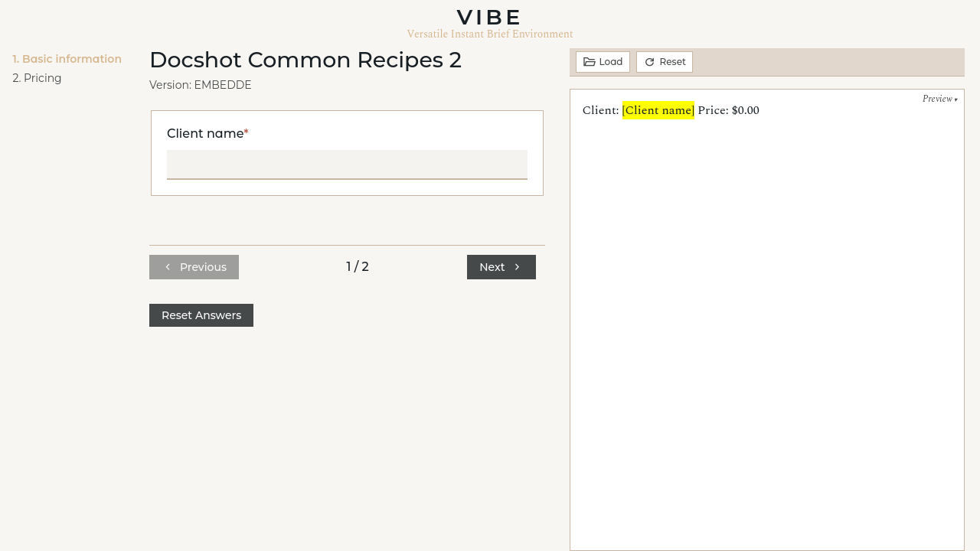
Task: Select the highlighted [Client name] placeholder in the preview
Action: (658, 110)
